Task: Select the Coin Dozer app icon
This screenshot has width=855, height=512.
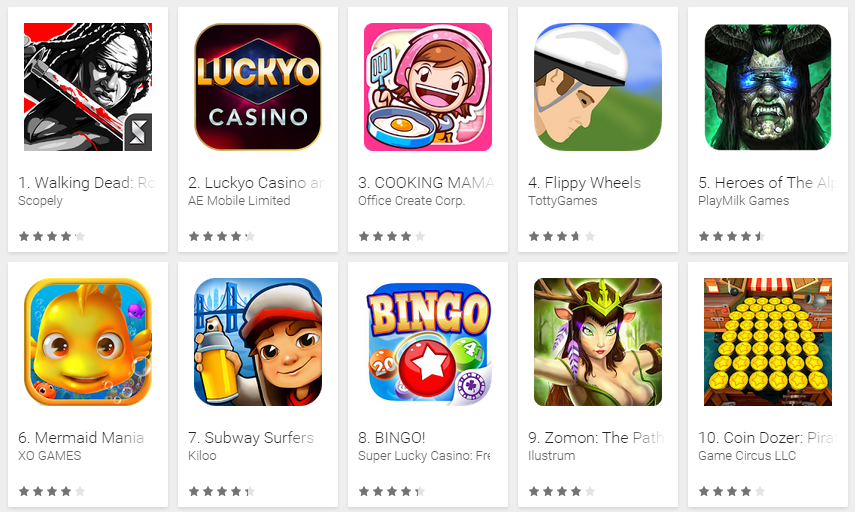Action: [x=768, y=342]
